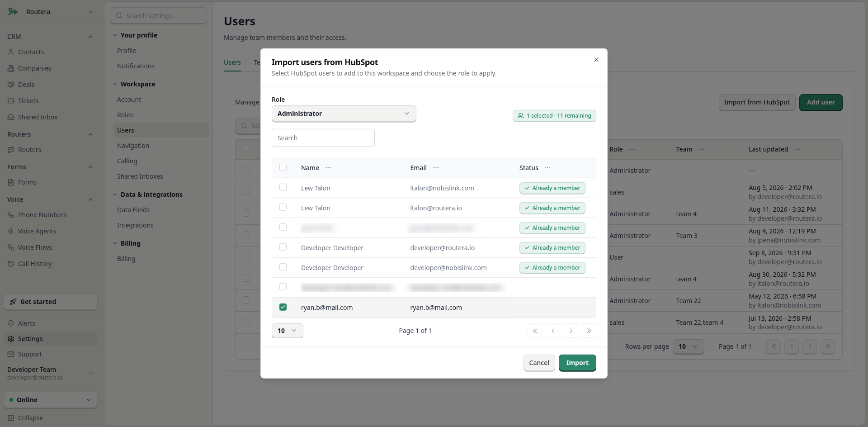Viewport: 868px width, 427px height.
Task: Close the Import users dialog
Action: 596,60
